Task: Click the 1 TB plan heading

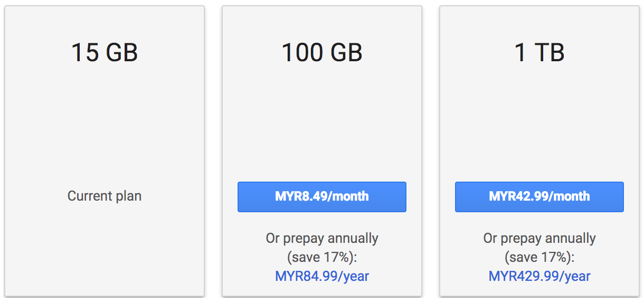Action: coord(539,53)
